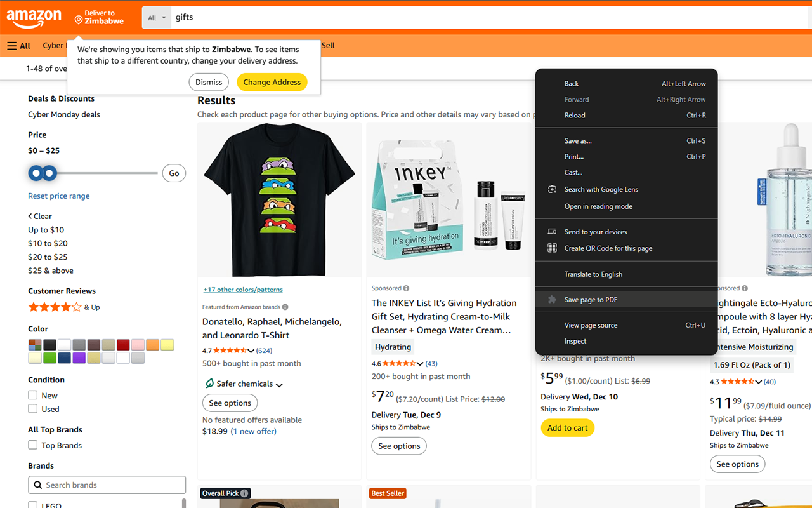The image size is (812, 508).
Task: Click the Deliver to Zimbabwe location icon
Action: [79, 20]
